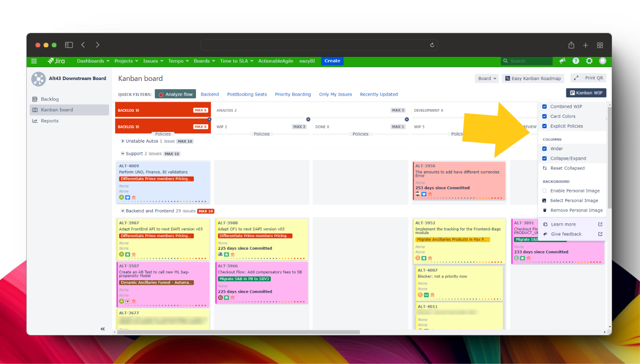Image resolution: width=640 pixels, height=364 pixels.
Task: Uncheck the Collapse/Expand checkbox
Action: click(x=545, y=159)
